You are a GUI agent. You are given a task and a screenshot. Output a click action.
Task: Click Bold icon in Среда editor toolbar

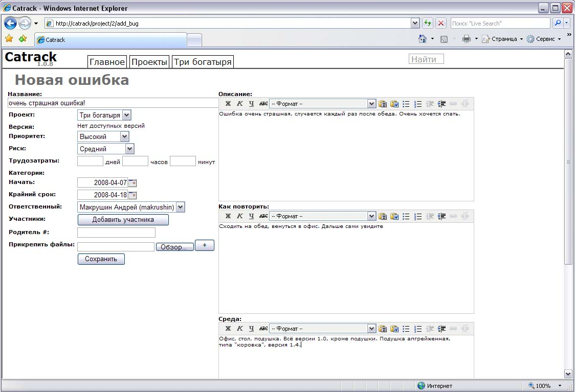(228, 329)
